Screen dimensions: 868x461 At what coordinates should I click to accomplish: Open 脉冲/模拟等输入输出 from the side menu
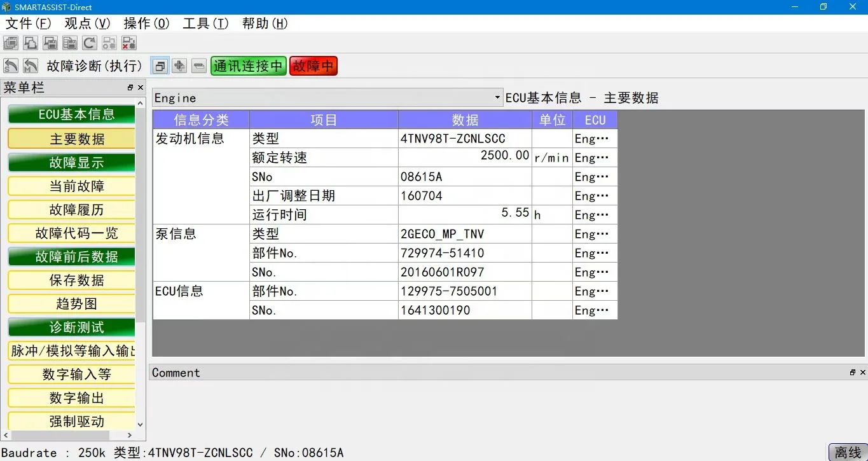pyautogui.click(x=71, y=351)
